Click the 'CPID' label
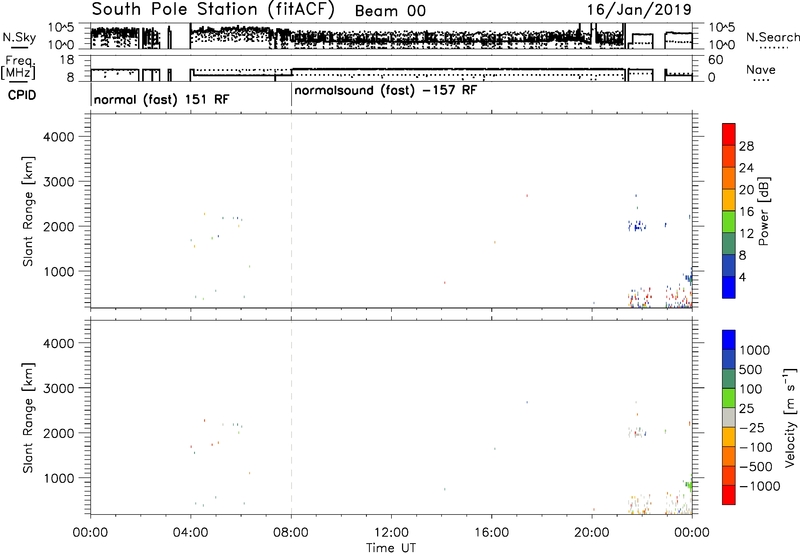 point(22,95)
